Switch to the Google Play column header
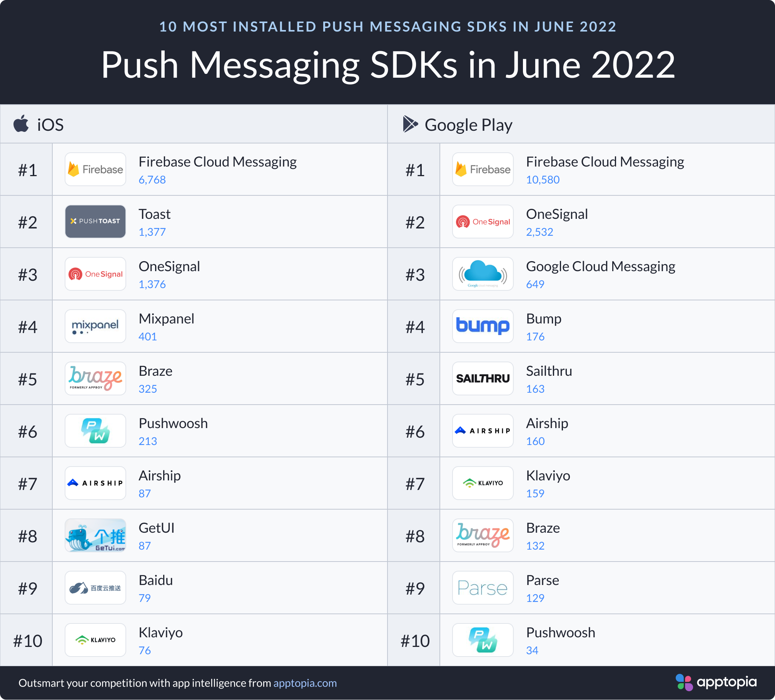The height and width of the screenshot is (700, 775). (468, 124)
